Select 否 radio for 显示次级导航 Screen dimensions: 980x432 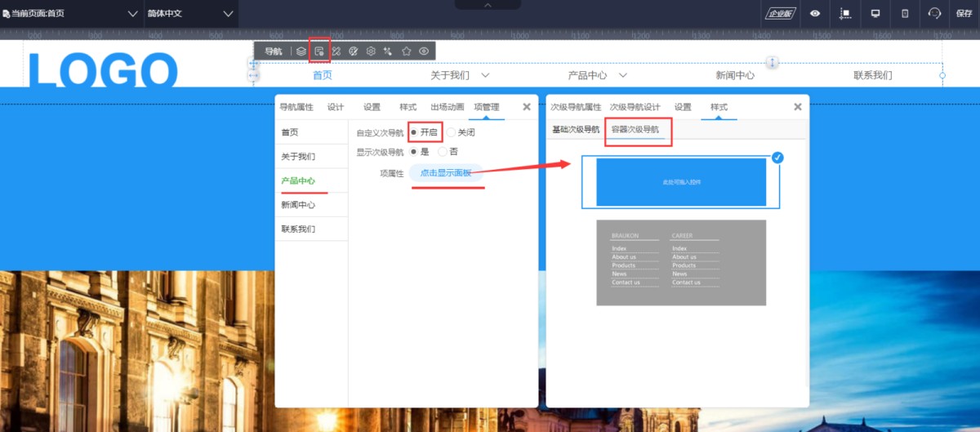pos(443,151)
